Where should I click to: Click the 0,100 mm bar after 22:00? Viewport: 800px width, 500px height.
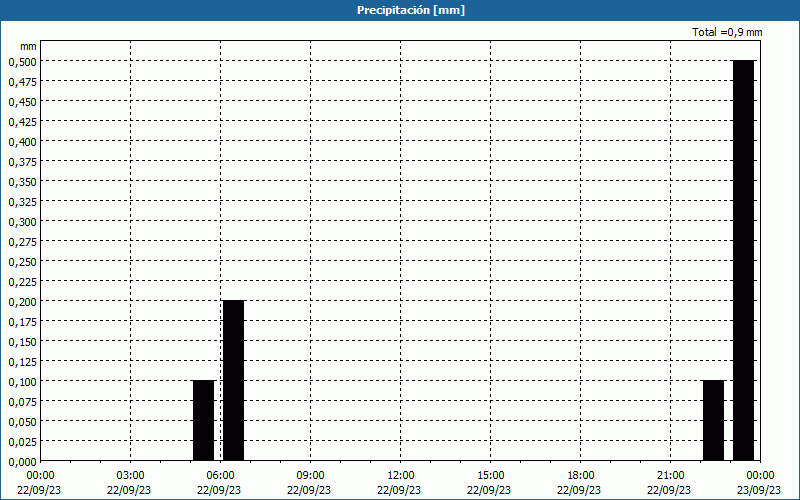[713, 420]
